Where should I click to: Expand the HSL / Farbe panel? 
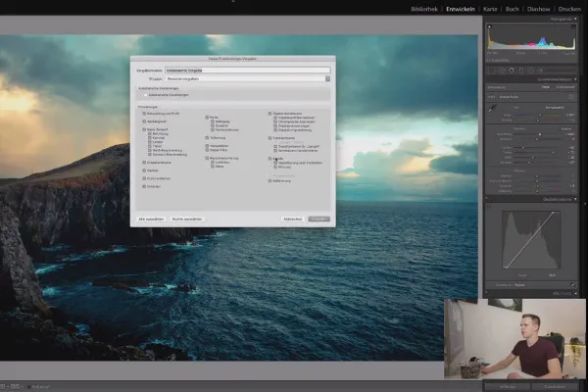[x=575, y=293]
